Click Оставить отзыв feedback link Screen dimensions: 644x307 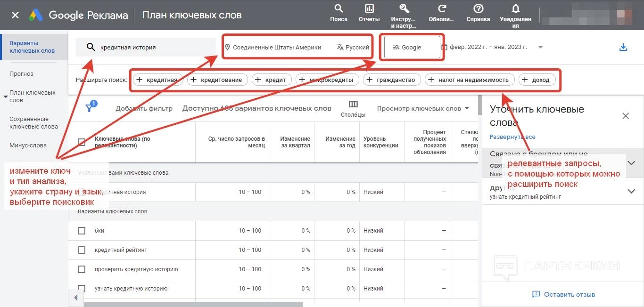pos(563,294)
